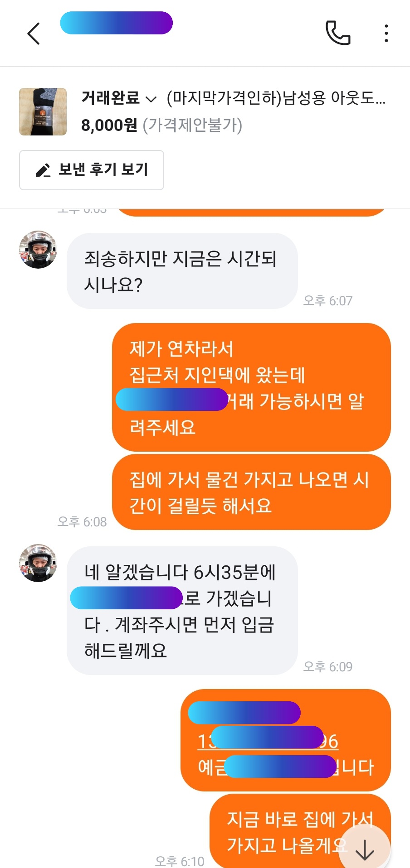The height and width of the screenshot is (868, 410).
Task: Select the bubble 집에 가서 물건 가지고
Action: click(251, 492)
